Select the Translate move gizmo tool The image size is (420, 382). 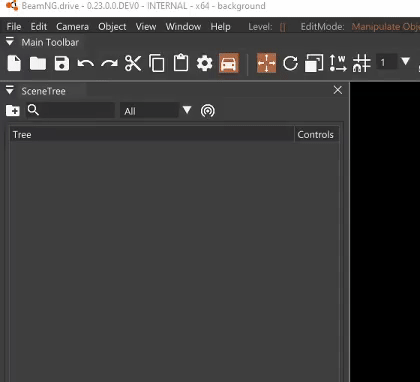click(x=266, y=63)
